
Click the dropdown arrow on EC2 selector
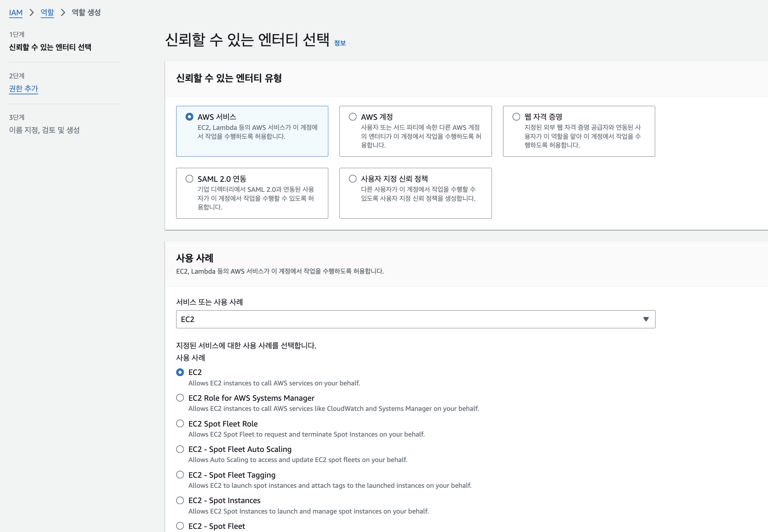click(646, 319)
